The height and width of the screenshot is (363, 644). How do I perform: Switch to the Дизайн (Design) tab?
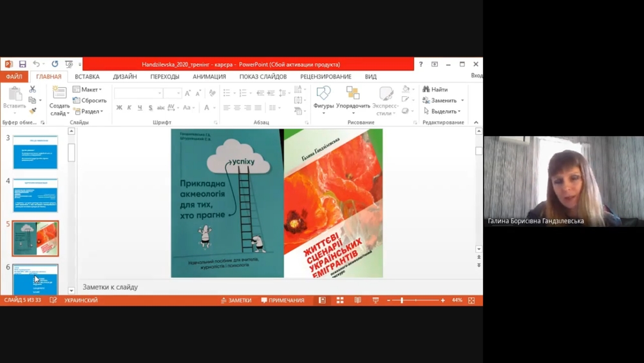tap(124, 77)
